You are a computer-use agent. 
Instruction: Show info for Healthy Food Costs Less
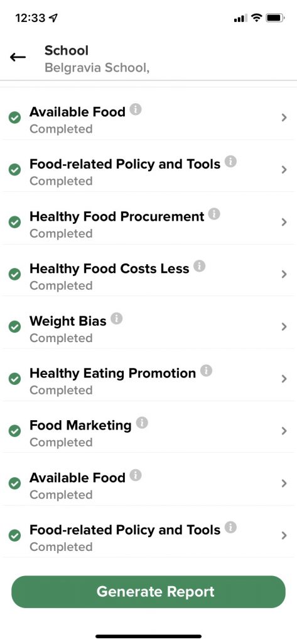coord(200,266)
